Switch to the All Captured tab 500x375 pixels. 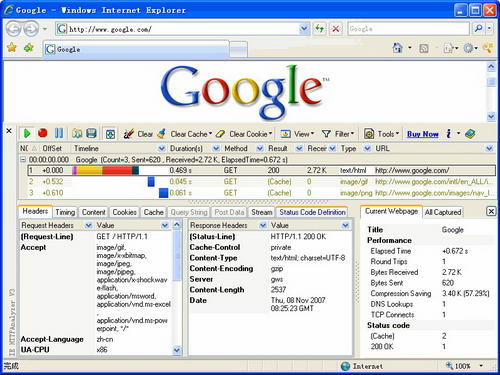pos(443,212)
